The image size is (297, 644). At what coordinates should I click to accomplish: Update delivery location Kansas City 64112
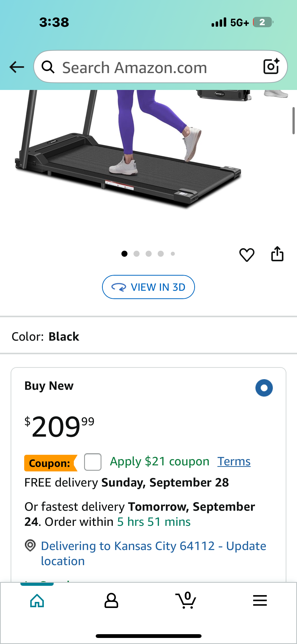pos(153,553)
